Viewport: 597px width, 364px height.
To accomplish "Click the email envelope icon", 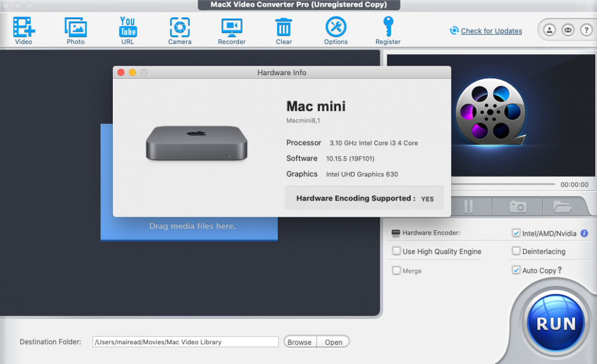I will click(x=568, y=30).
